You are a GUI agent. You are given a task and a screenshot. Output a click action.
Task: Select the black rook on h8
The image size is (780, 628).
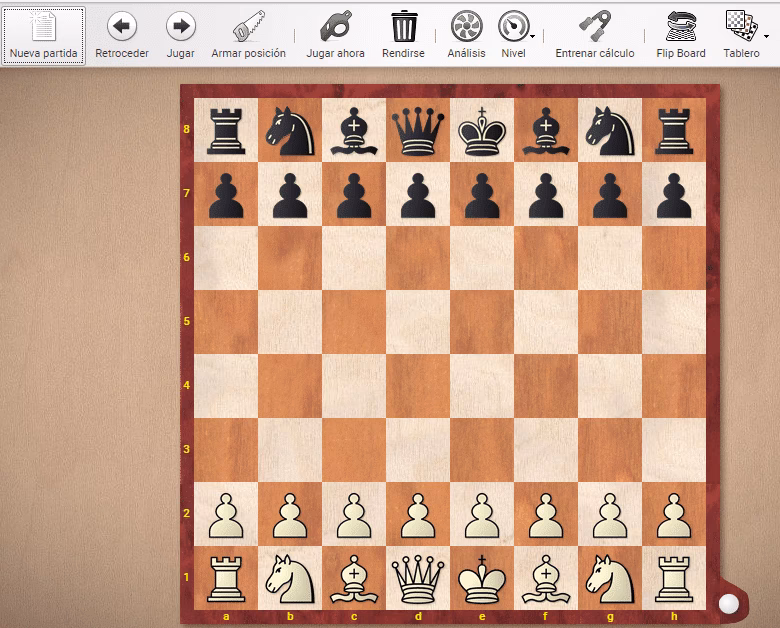(x=674, y=130)
